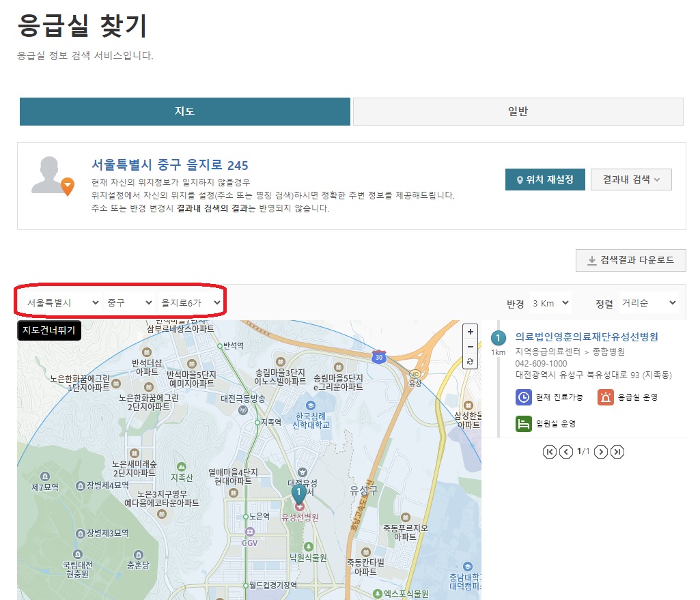Click the 낙원식물원 marker on the map

point(308,547)
